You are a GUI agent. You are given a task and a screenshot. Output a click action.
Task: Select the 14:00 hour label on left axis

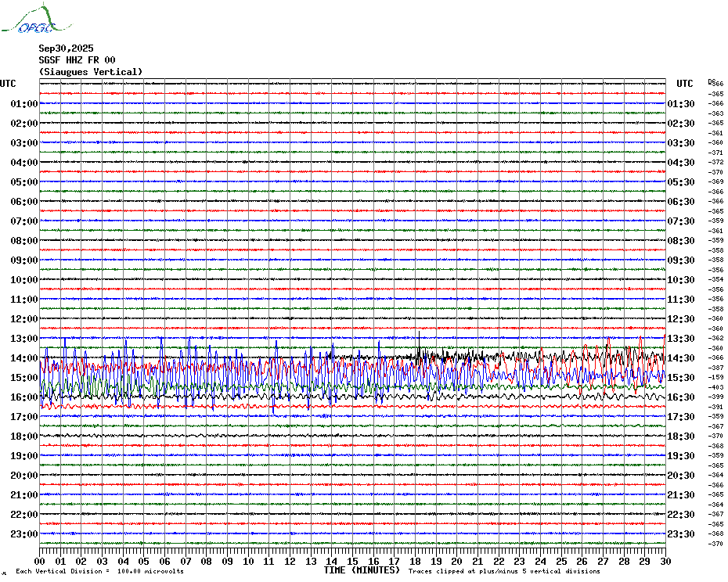24,358
